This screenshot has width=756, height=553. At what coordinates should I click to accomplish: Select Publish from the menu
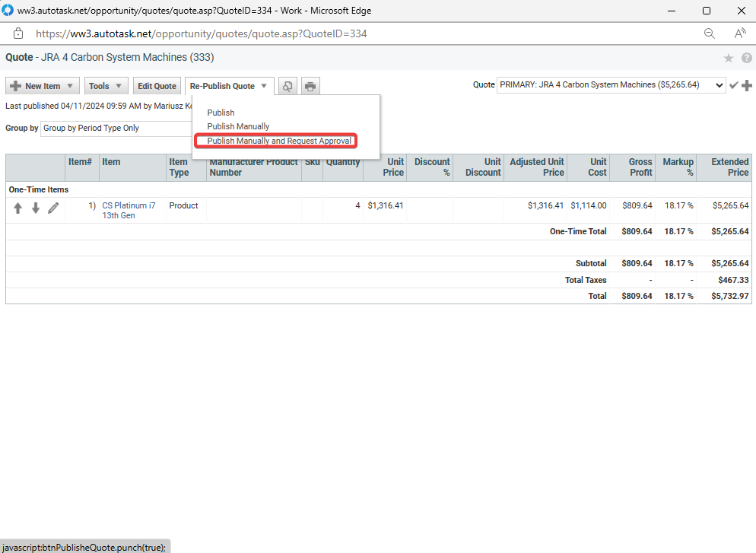coord(221,113)
